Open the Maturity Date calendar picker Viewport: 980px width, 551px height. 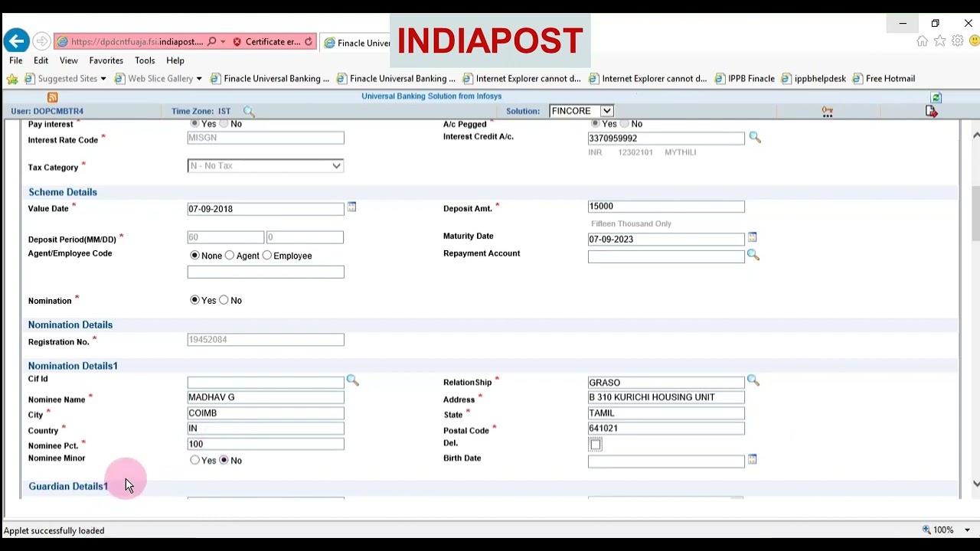click(752, 238)
